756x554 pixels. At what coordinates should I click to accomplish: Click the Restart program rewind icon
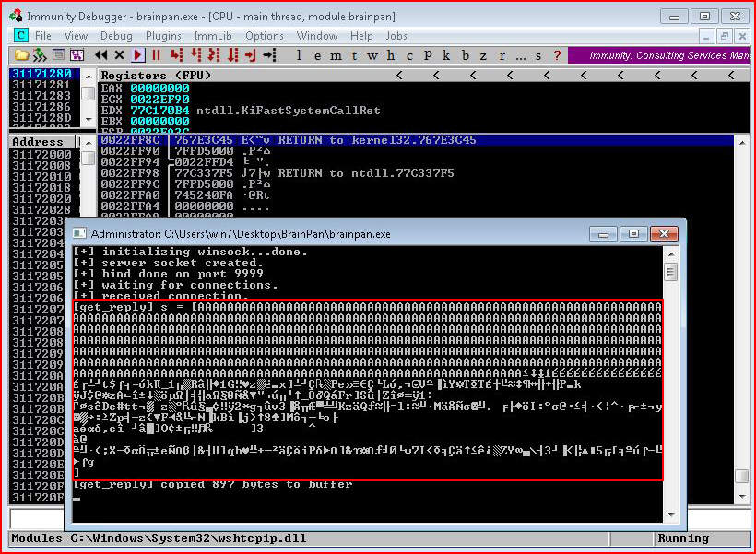tap(101, 55)
